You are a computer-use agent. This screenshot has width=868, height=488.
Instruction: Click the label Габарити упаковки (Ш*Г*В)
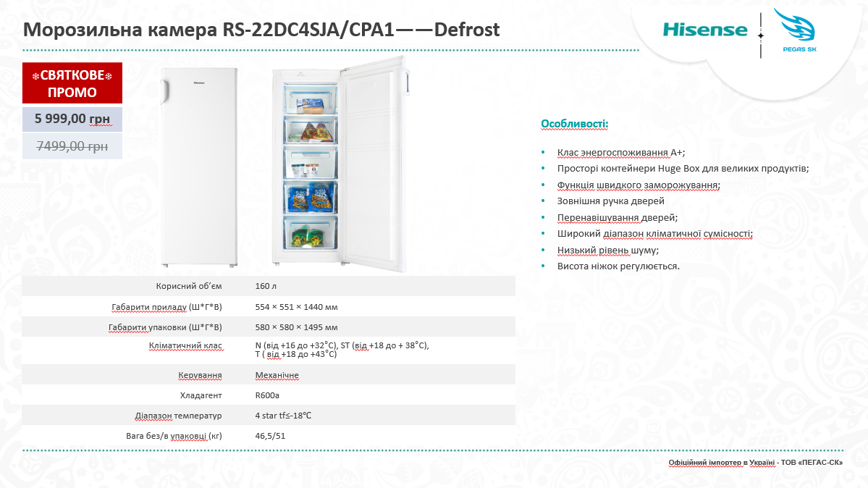(165, 327)
